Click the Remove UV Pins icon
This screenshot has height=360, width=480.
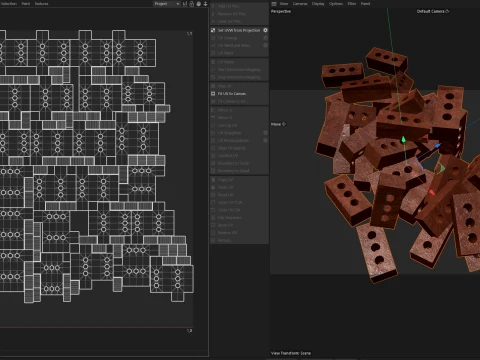[x=213, y=14]
